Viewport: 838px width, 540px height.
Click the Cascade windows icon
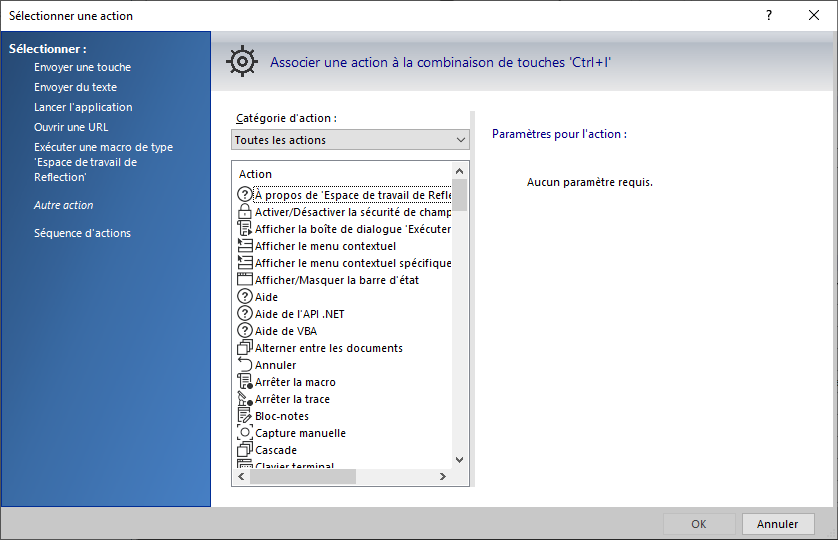[244, 450]
